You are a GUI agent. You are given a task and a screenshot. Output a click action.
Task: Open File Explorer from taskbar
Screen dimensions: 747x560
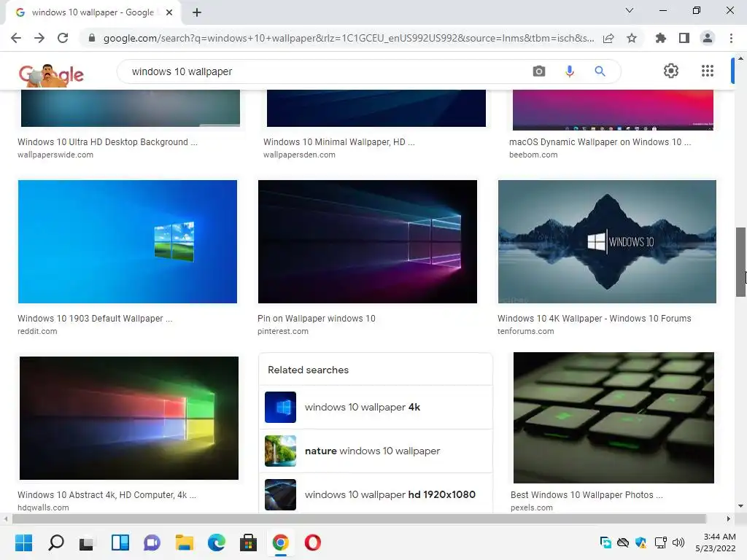tap(185, 542)
